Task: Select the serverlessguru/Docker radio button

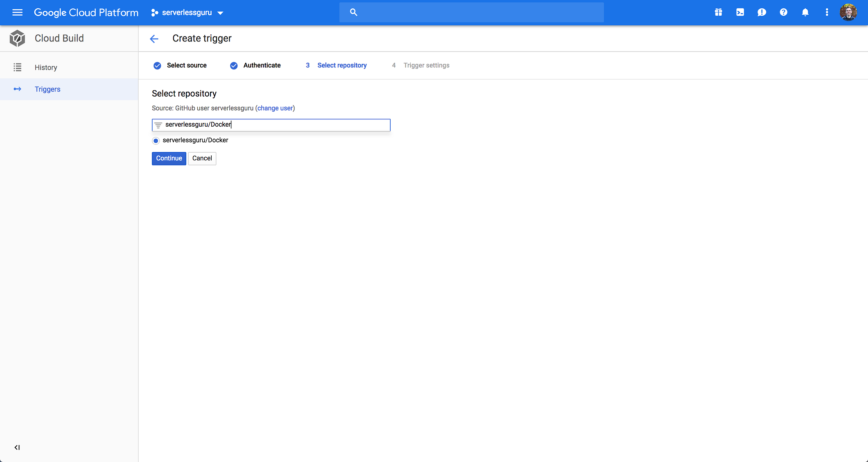Action: (x=156, y=141)
